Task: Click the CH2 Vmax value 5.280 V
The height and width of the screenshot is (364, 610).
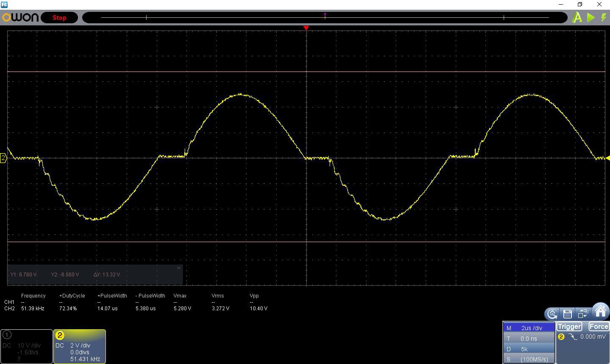Action: pyautogui.click(x=182, y=309)
